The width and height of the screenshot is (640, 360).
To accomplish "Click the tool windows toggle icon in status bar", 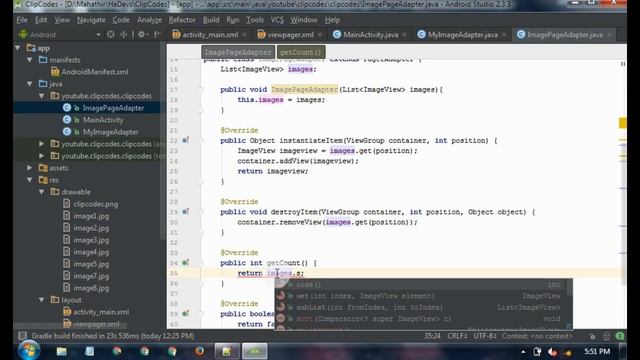I will [22, 336].
